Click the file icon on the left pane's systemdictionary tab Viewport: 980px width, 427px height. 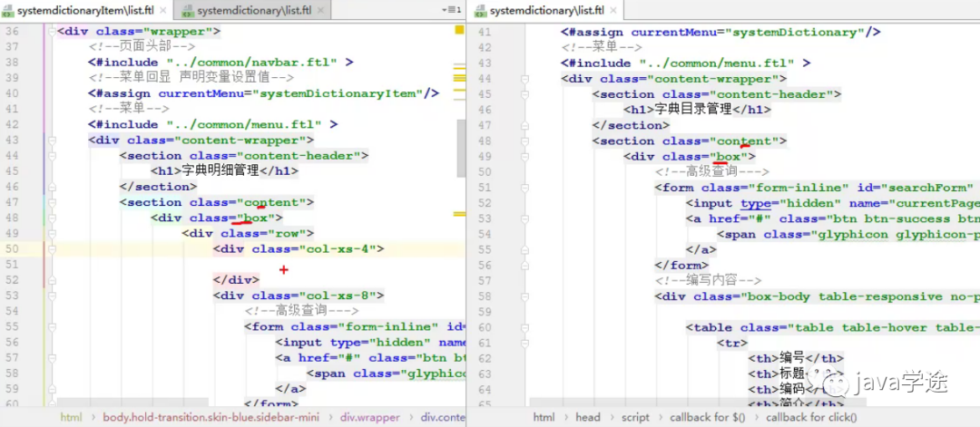188,11
